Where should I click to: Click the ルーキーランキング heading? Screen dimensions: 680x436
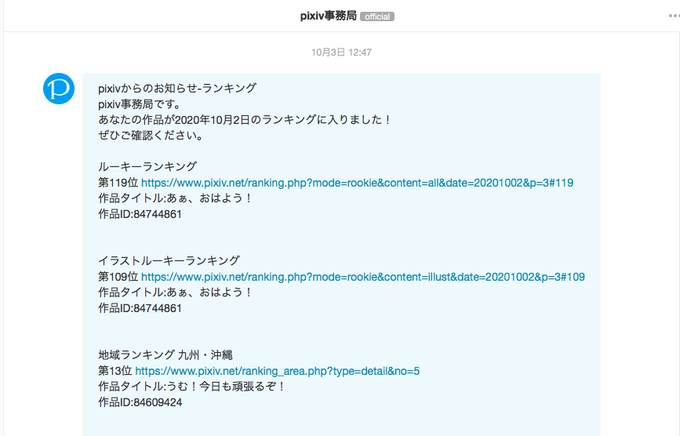[x=147, y=167]
